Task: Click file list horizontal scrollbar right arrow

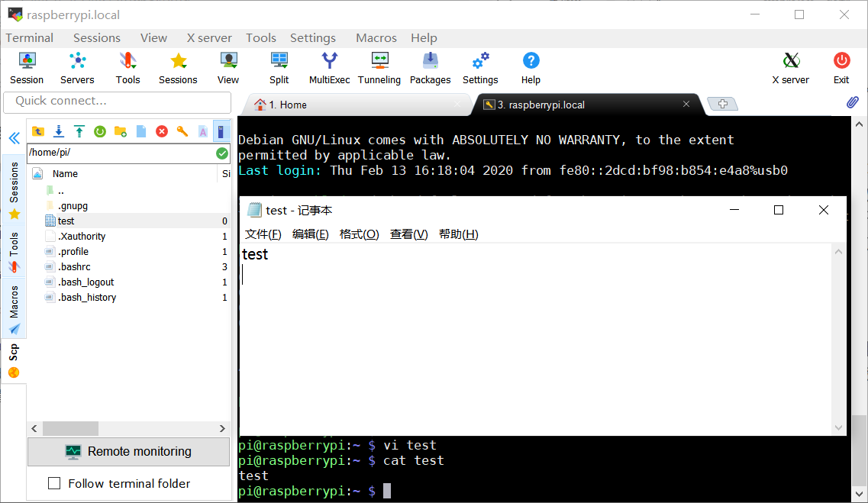Action: click(x=222, y=428)
